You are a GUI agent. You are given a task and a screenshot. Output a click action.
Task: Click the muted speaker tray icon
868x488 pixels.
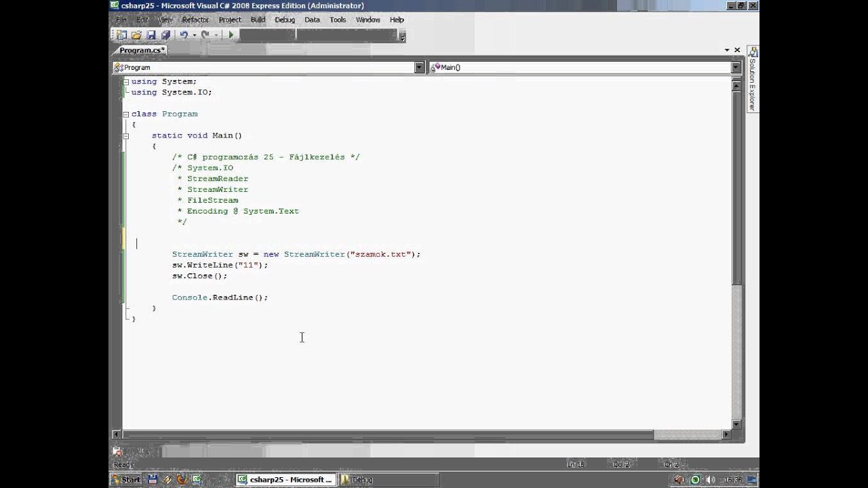tap(680, 480)
